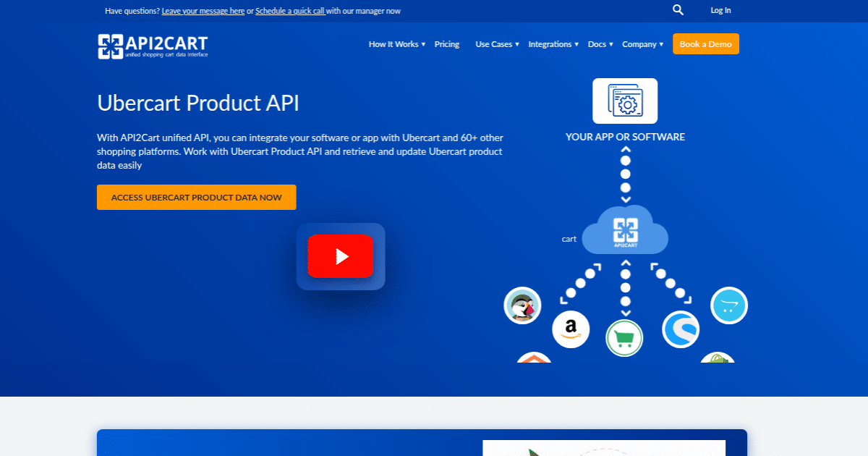Screen dimensions: 868x456
Task: Click the OpenCart cart icon
Action: click(729, 305)
